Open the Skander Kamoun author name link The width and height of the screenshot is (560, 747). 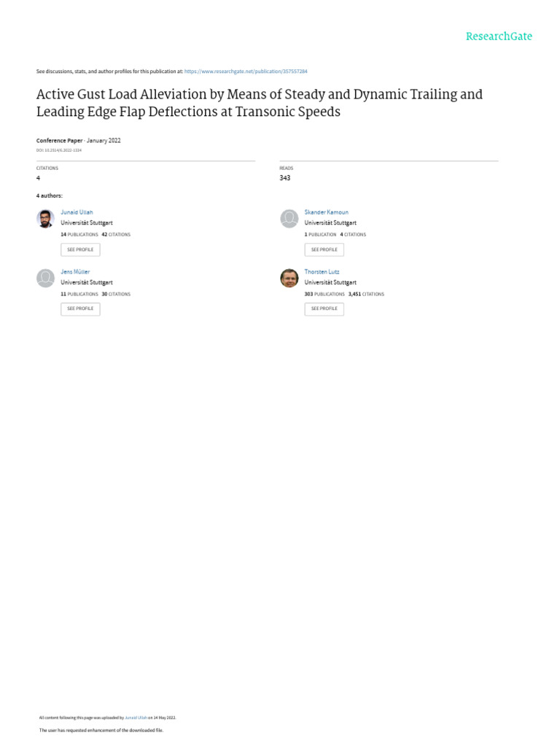(x=326, y=212)
